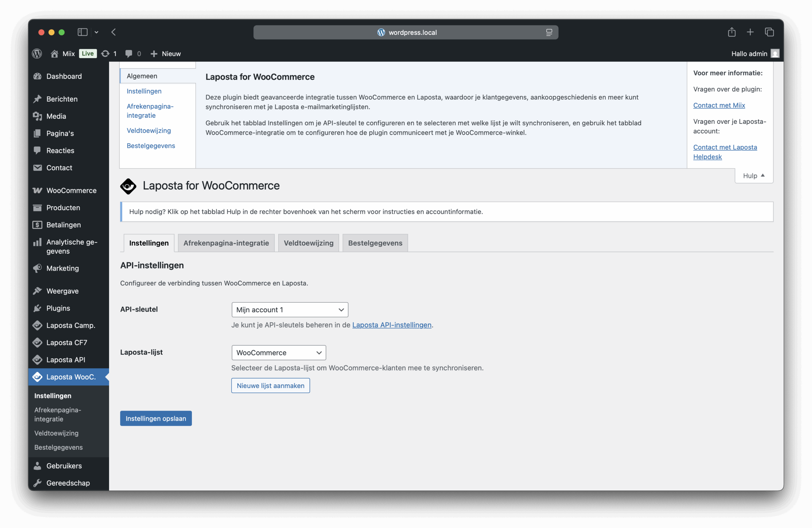This screenshot has width=812, height=528.
Task: Open the Laposta API-instellingen link
Action: click(x=392, y=325)
